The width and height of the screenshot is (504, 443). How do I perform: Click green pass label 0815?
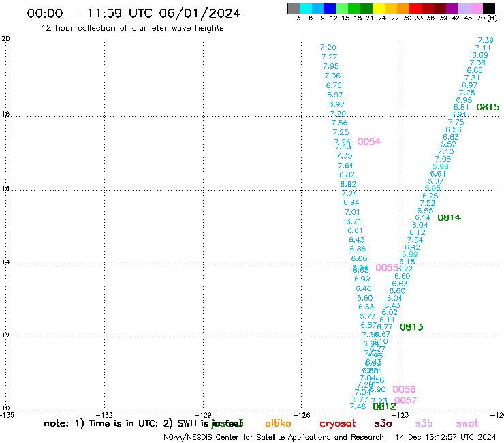(488, 107)
